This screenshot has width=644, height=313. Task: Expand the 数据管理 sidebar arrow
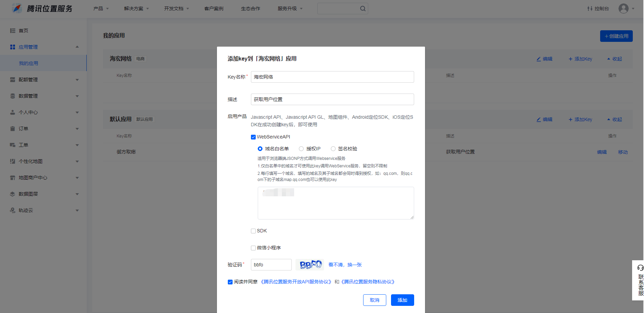click(77, 96)
